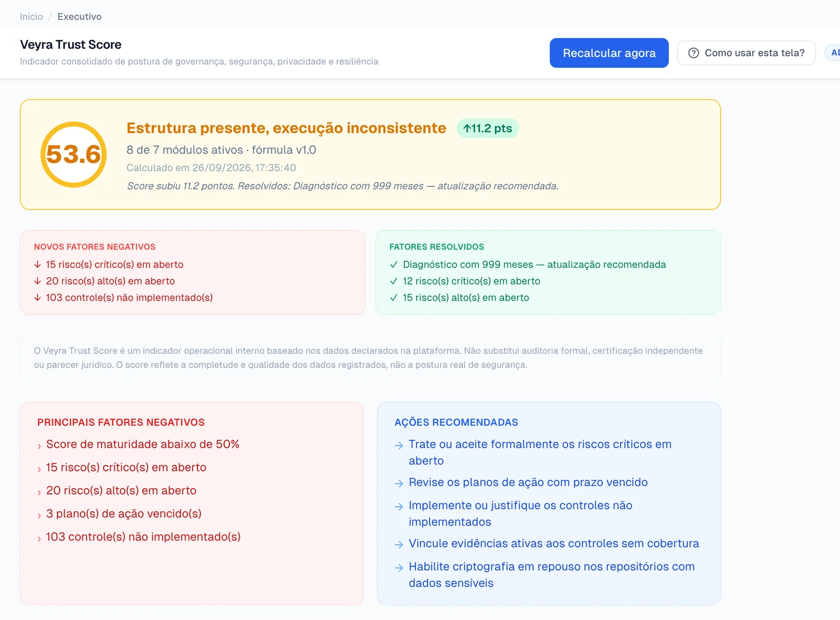
Task: Click the arrow beside 'Revise os planos de ação'
Action: (399, 483)
